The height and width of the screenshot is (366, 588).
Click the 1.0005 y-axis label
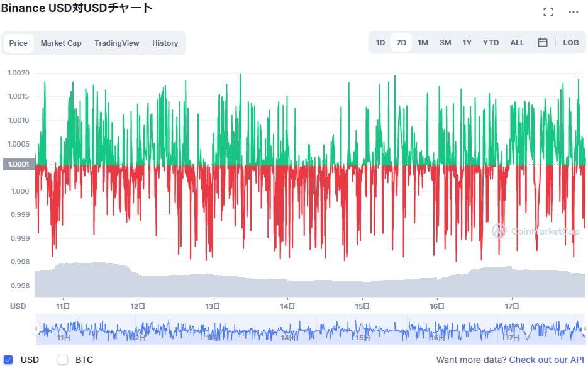pyautogui.click(x=18, y=144)
